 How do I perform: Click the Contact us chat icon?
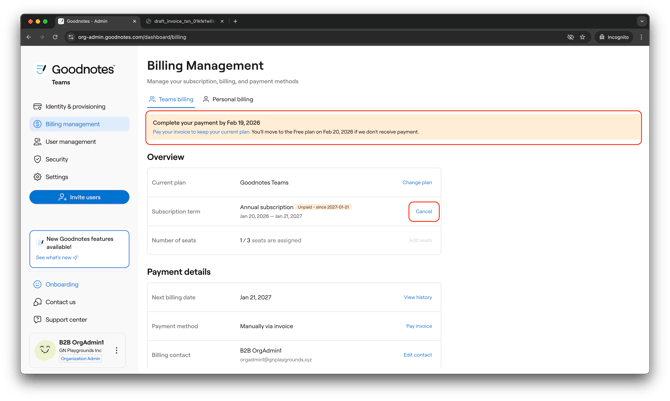coord(38,302)
